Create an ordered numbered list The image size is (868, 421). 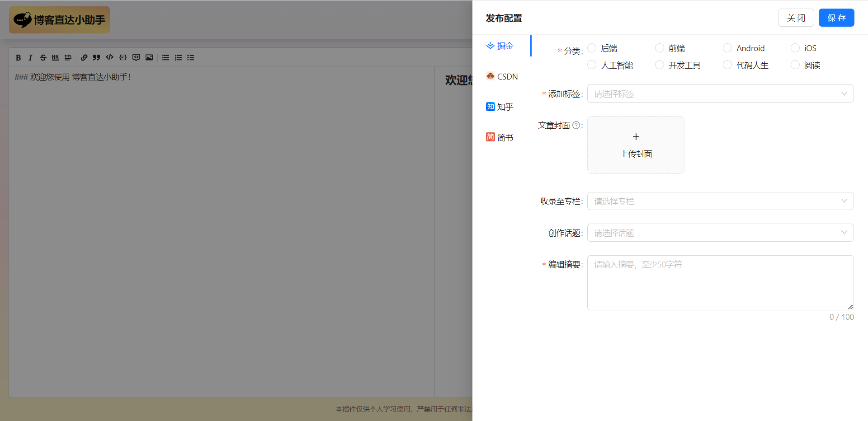click(178, 57)
